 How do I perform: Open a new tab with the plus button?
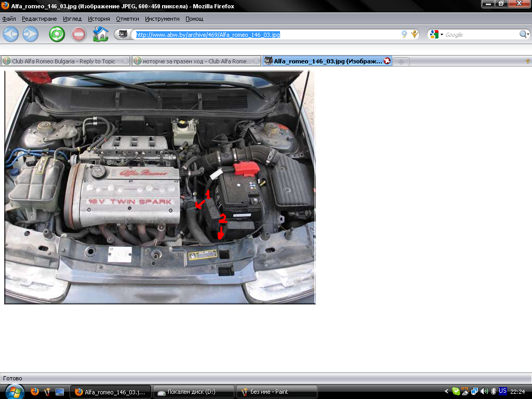(401, 61)
